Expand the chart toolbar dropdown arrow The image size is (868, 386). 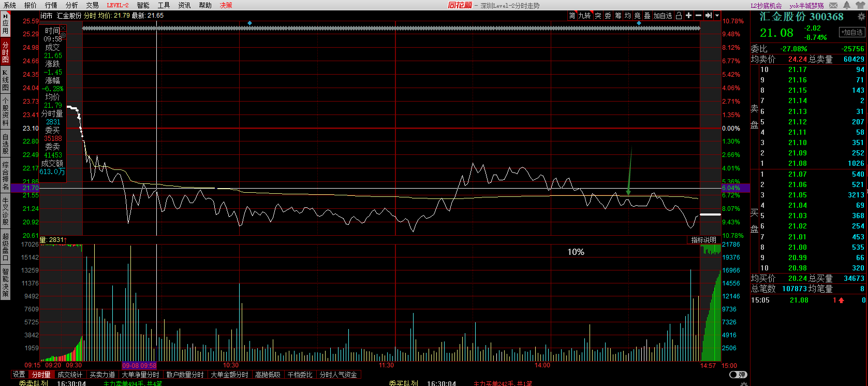click(x=717, y=16)
